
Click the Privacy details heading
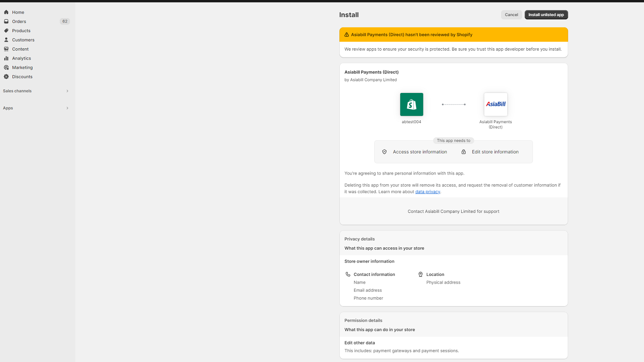point(359,239)
